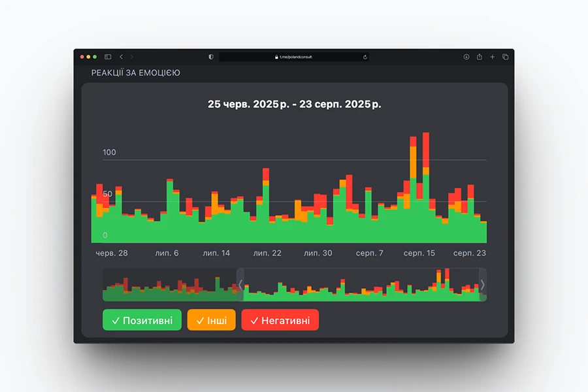This screenshot has height=392, width=588.
Task: Show the tab overview icon
Action: [x=505, y=57]
